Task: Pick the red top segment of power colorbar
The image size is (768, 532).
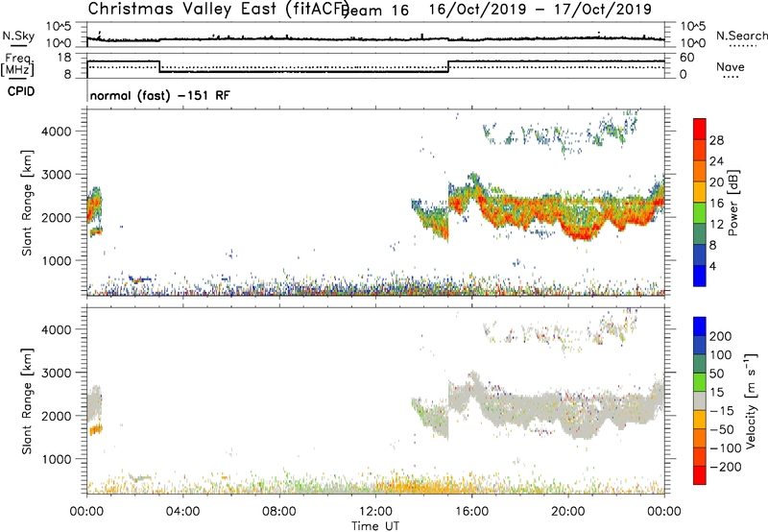Action: click(700, 129)
